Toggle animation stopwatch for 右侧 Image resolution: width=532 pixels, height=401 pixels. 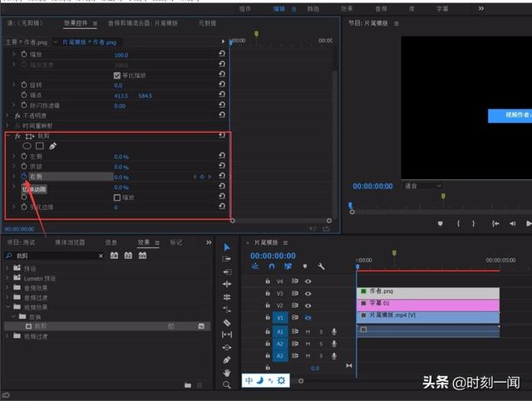(x=24, y=177)
